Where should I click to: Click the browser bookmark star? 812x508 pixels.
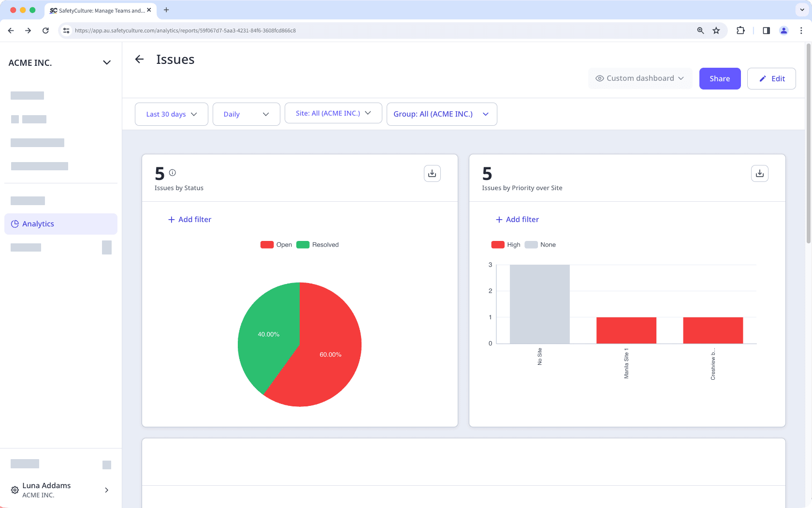click(716, 30)
